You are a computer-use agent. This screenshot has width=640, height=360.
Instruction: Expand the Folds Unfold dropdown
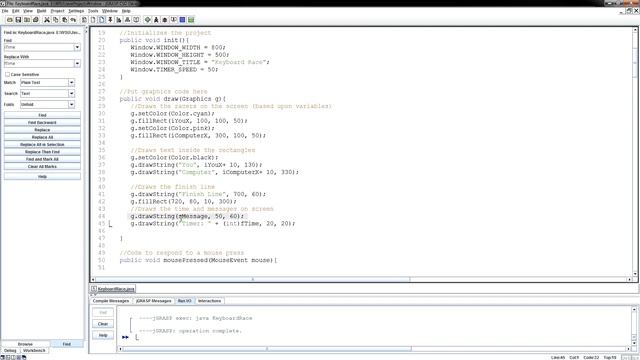(x=71, y=104)
